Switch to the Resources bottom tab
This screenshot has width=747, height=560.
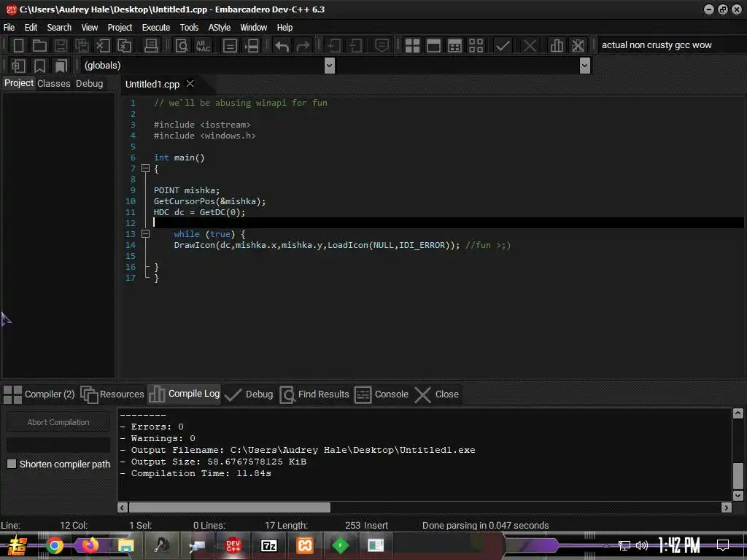[112, 394]
